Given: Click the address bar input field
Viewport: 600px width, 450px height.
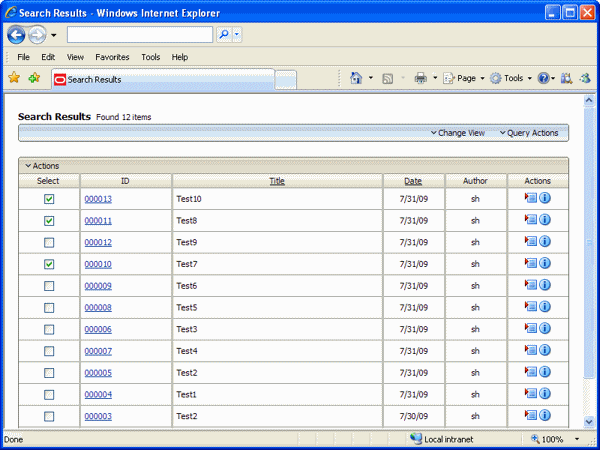Looking at the screenshot, I should point(140,34).
